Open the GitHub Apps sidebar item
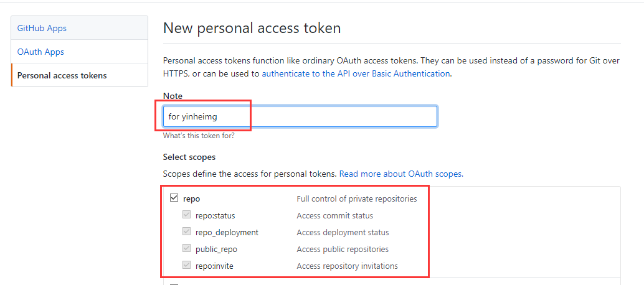 pos(42,28)
